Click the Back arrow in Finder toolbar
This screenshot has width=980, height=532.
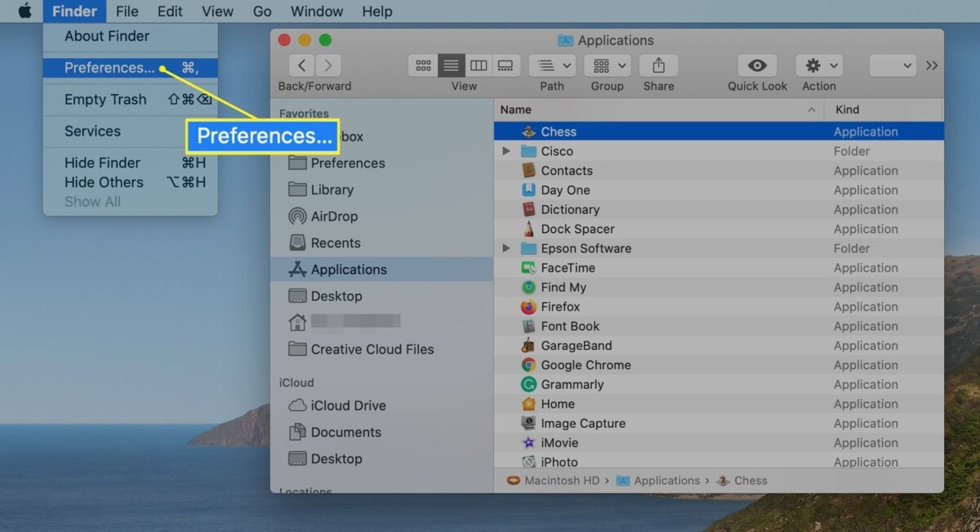click(x=302, y=65)
